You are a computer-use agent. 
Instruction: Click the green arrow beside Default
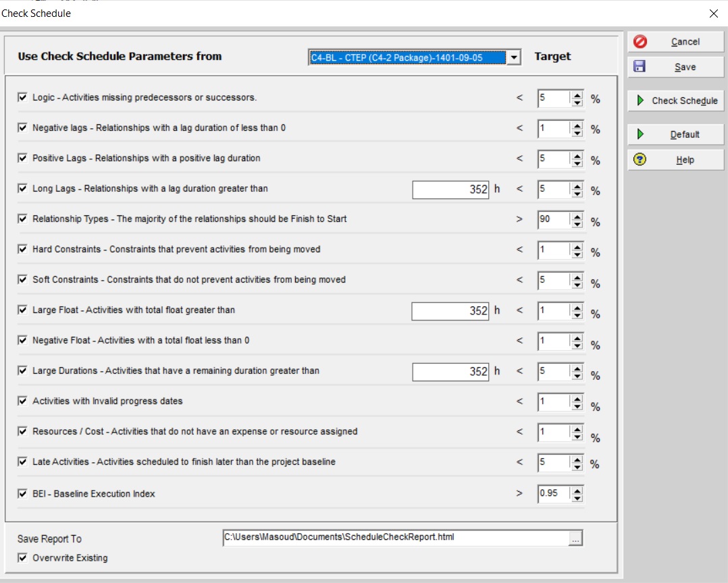(640, 134)
